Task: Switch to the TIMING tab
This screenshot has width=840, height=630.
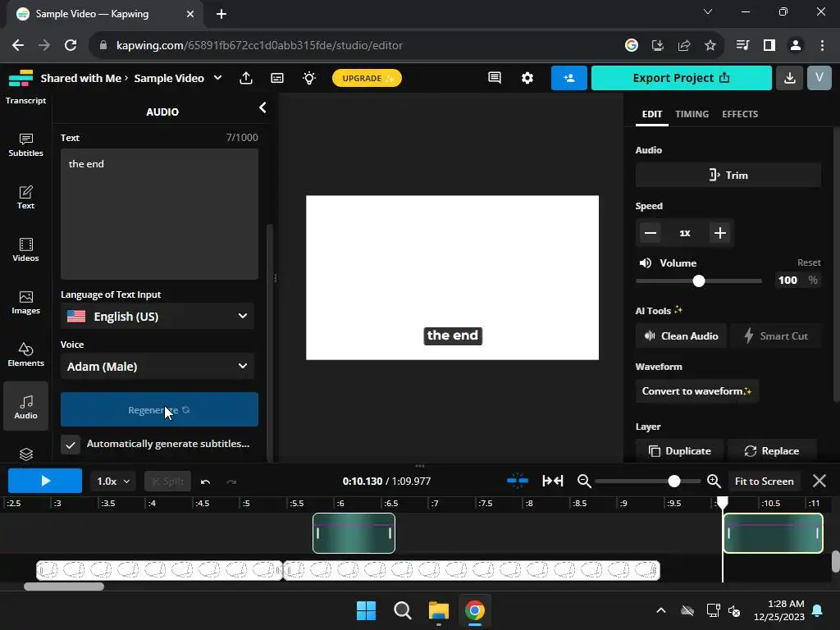Action: pos(692,114)
